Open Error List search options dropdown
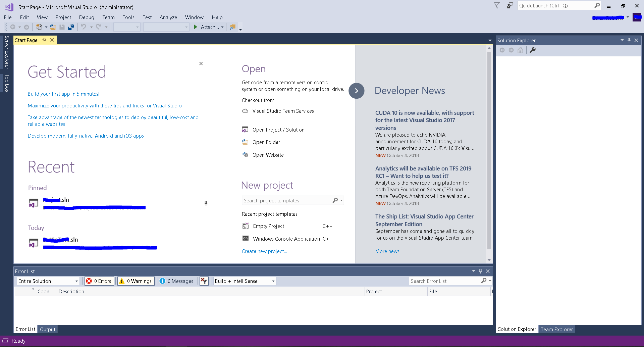The width and height of the screenshot is (644, 347). (490, 281)
